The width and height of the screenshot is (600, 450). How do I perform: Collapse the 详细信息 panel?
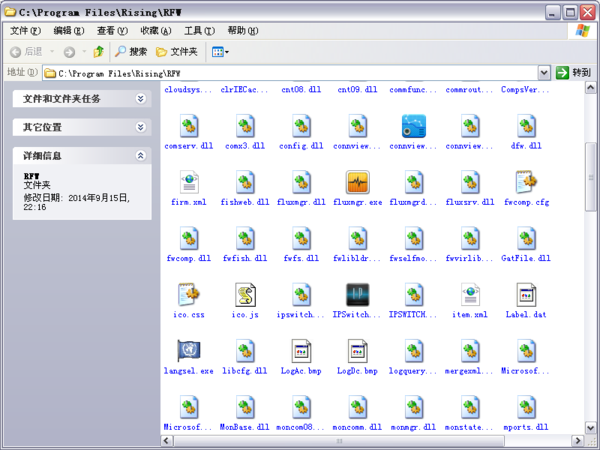coord(141,156)
